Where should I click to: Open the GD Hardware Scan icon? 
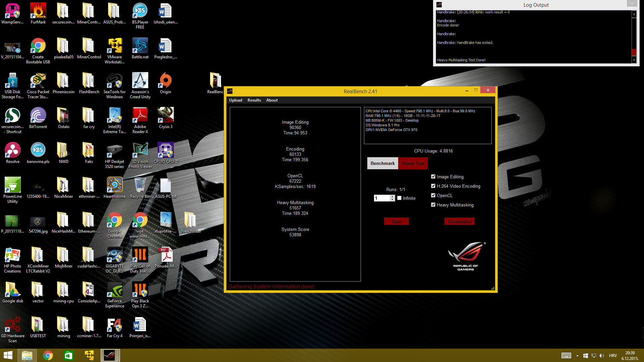point(12,329)
